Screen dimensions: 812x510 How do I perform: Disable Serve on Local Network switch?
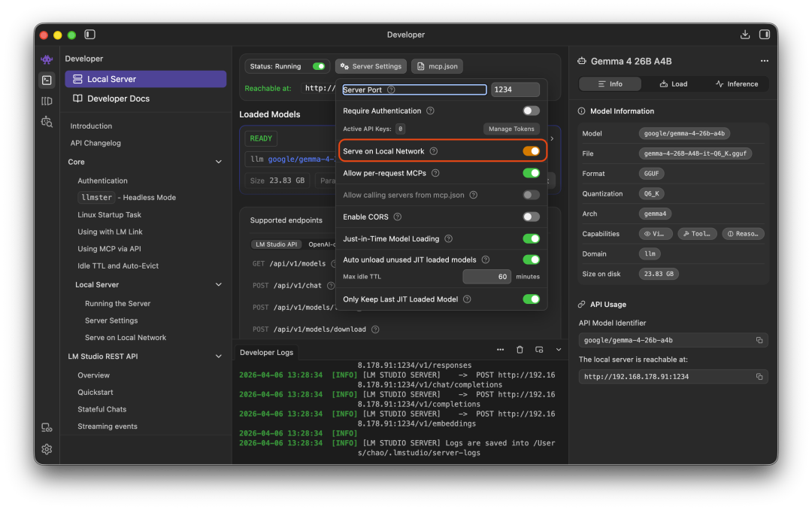point(531,151)
